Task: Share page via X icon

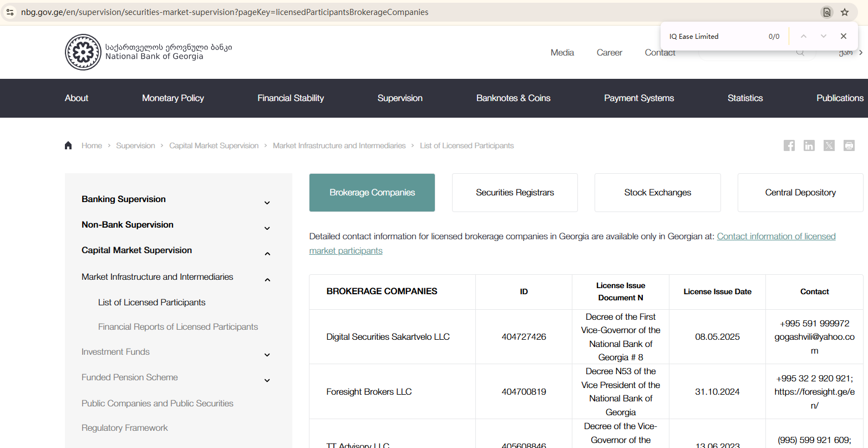Action: (x=829, y=145)
